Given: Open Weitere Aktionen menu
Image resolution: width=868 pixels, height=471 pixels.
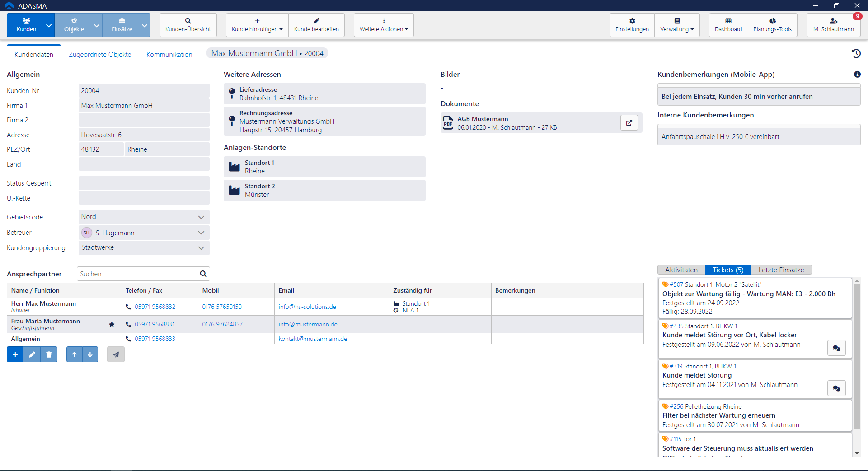Looking at the screenshot, I should click(x=384, y=25).
